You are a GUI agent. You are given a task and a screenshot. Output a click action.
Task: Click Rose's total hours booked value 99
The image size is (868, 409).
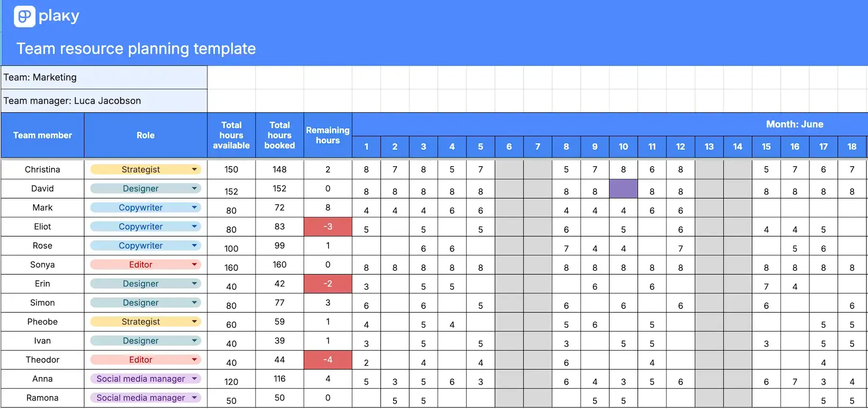point(280,246)
